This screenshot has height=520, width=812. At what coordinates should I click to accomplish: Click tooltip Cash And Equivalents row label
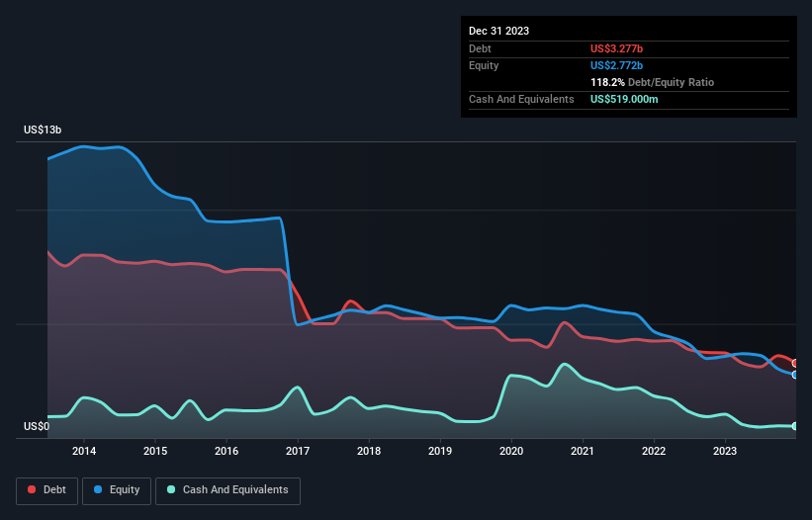click(521, 99)
